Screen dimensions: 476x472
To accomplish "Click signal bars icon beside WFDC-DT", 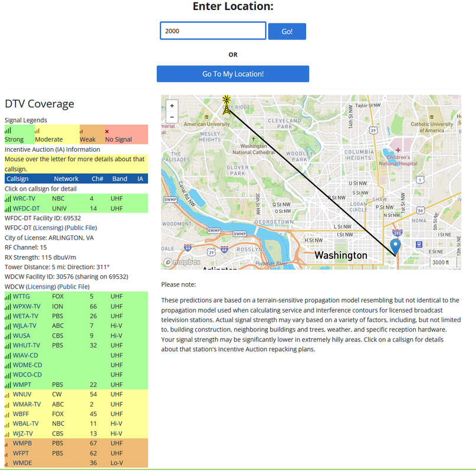I will click(x=8, y=209).
